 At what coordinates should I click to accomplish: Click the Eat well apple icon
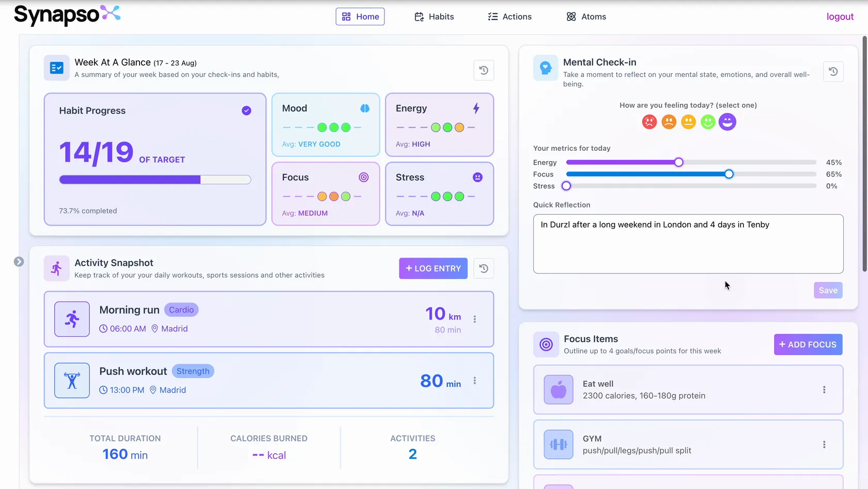click(559, 389)
